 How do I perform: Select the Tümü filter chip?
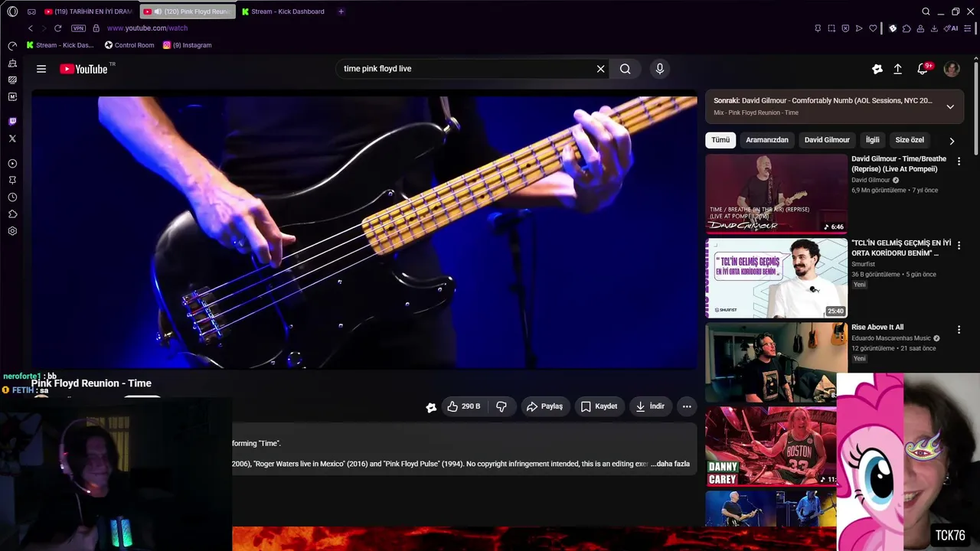click(x=720, y=140)
